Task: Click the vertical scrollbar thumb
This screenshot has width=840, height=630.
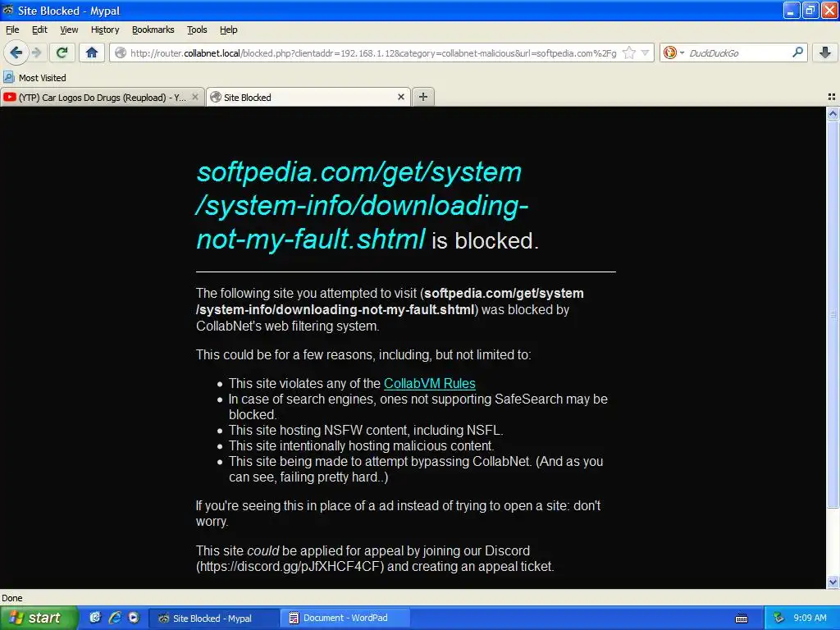Action: pyautogui.click(x=833, y=314)
